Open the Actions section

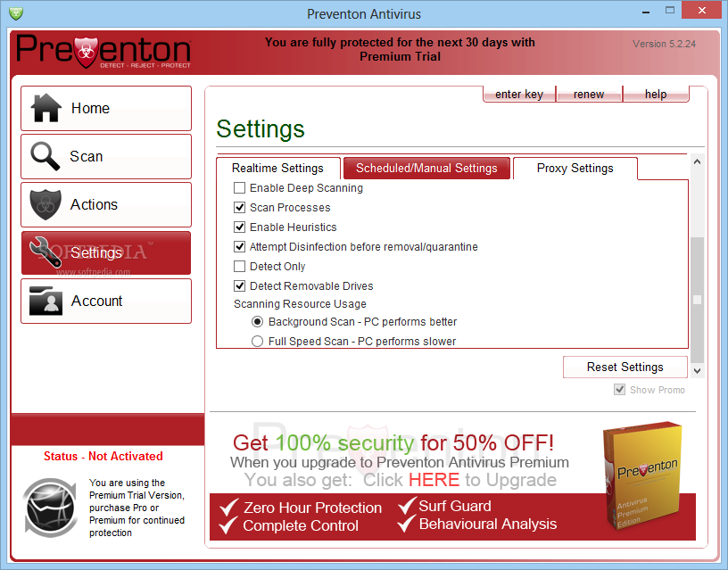pyautogui.click(x=106, y=204)
